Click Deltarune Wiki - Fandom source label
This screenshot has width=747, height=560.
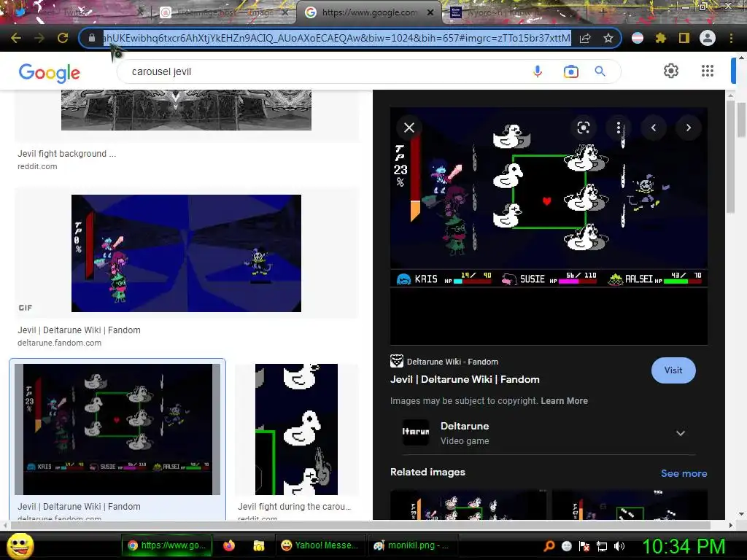[452, 362]
